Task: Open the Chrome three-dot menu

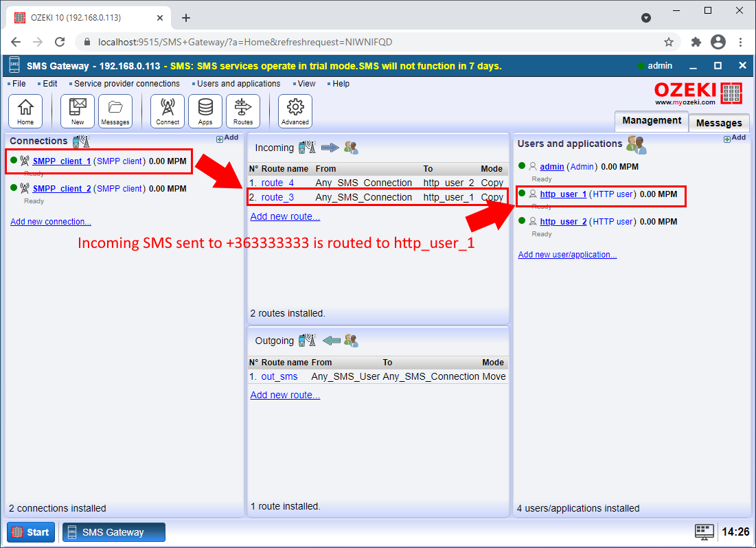Action: click(x=741, y=42)
